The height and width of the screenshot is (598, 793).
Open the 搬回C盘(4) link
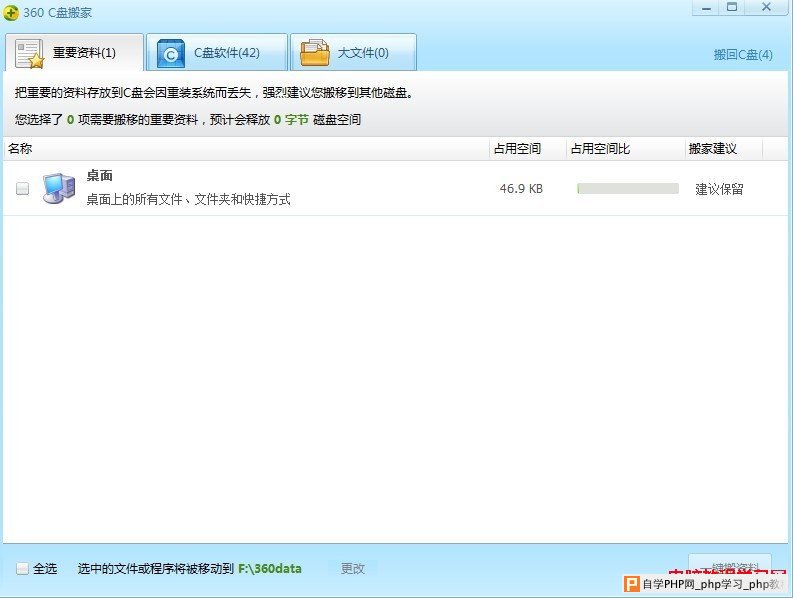click(742, 55)
